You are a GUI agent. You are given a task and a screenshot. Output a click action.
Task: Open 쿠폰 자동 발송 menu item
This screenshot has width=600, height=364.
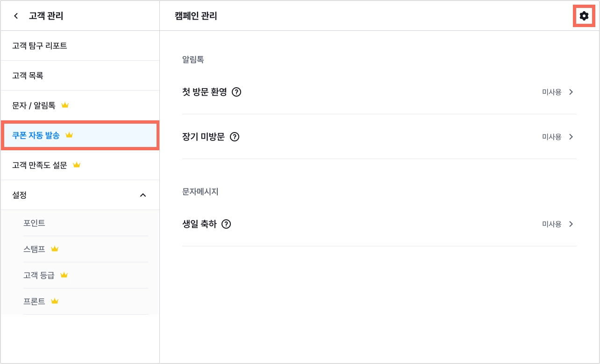point(80,135)
